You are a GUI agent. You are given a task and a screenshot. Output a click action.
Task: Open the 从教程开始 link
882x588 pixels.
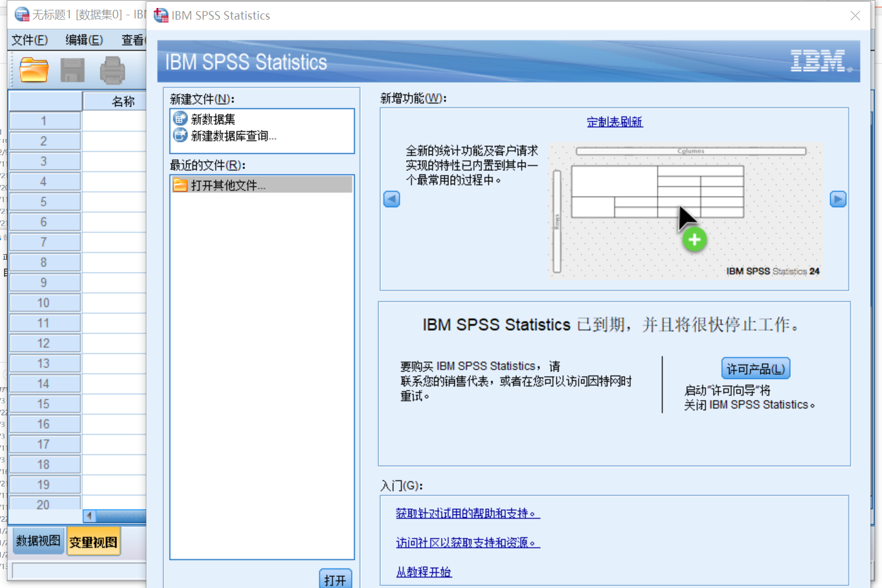tap(424, 572)
